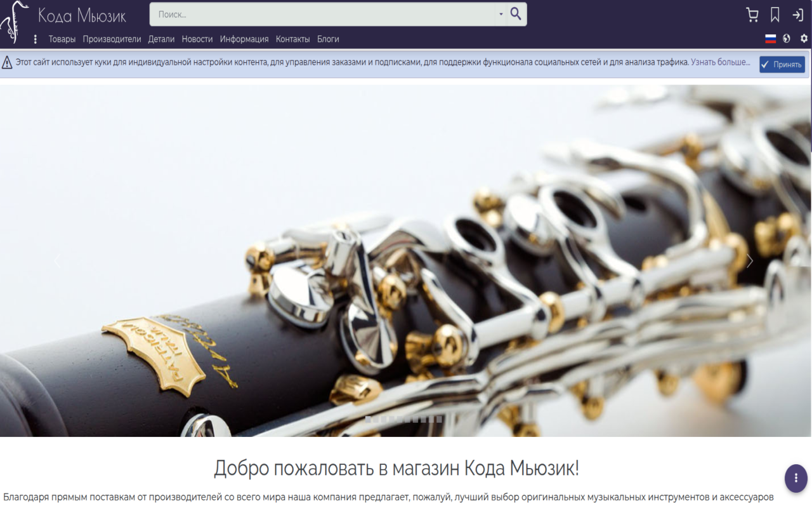Open the Детали menu
This screenshot has height=508, width=812.
(161, 39)
